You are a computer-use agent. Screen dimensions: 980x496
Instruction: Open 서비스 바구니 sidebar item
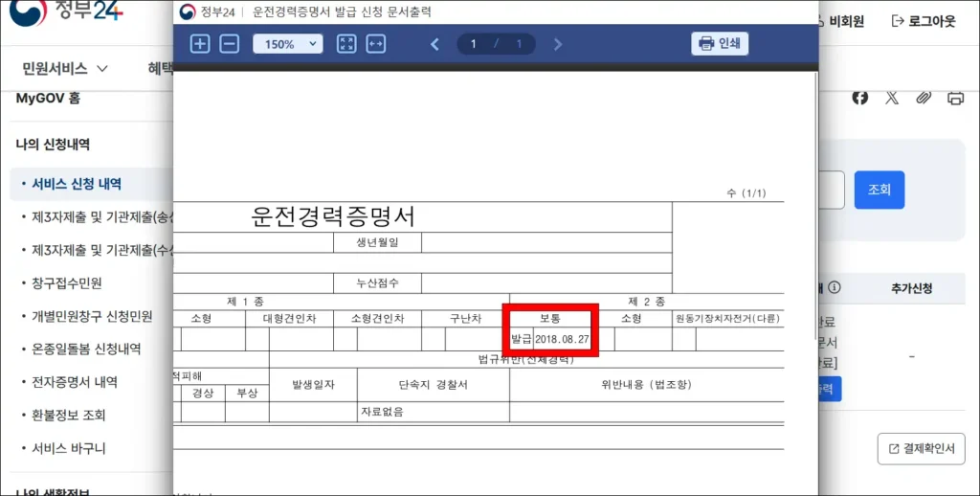click(69, 448)
